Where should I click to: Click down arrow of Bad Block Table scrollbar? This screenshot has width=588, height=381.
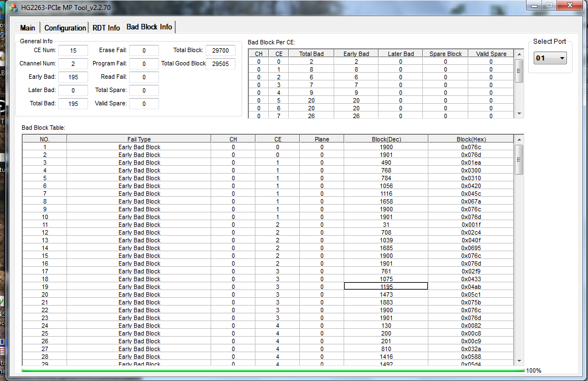(x=519, y=360)
